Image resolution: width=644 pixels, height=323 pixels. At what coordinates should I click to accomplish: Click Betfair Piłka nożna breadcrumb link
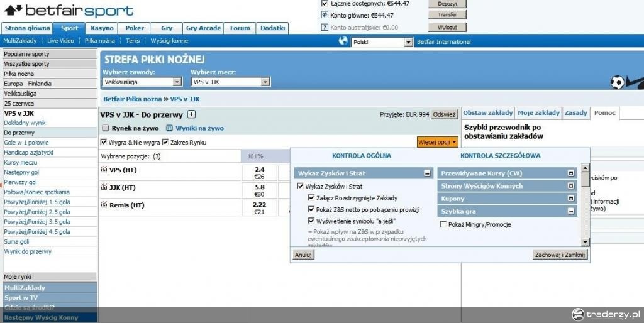(x=133, y=99)
